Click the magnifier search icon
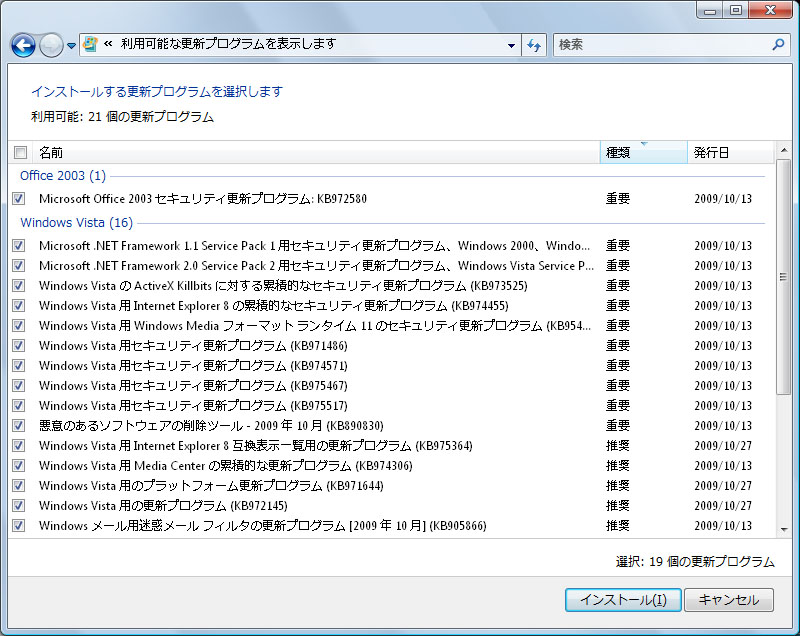This screenshot has width=800, height=636. point(779,44)
